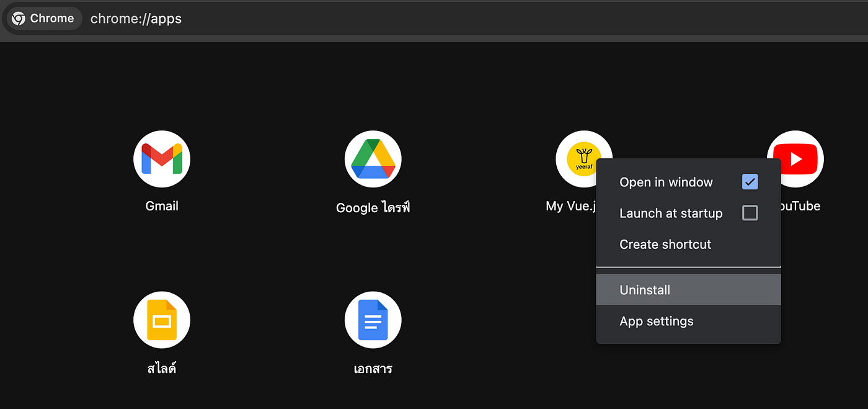868x409 pixels.
Task: Enable the Launch at startup checkbox
Action: pos(750,213)
